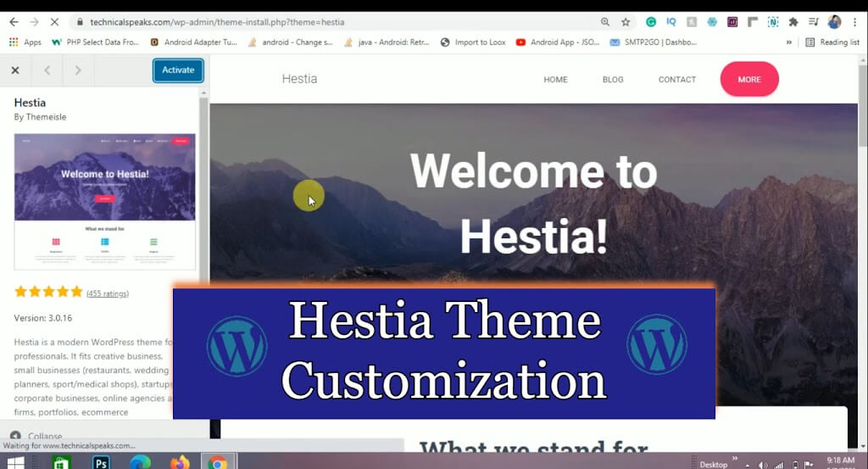This screenshot has width=868, height=469.
Task: Open the Apps bookmarks shortcut
Action: coord(25,42)
